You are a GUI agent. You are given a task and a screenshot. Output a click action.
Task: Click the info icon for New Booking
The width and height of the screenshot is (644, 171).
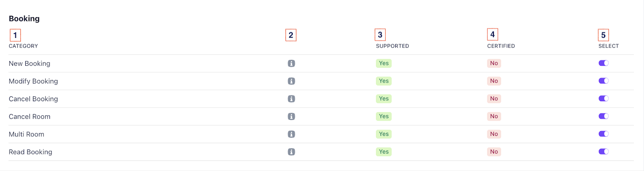point(291,63)
